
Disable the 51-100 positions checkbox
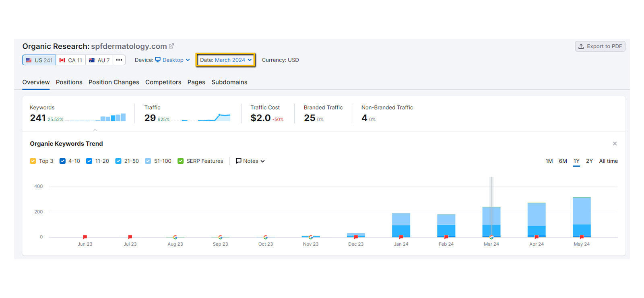(148, 161)
